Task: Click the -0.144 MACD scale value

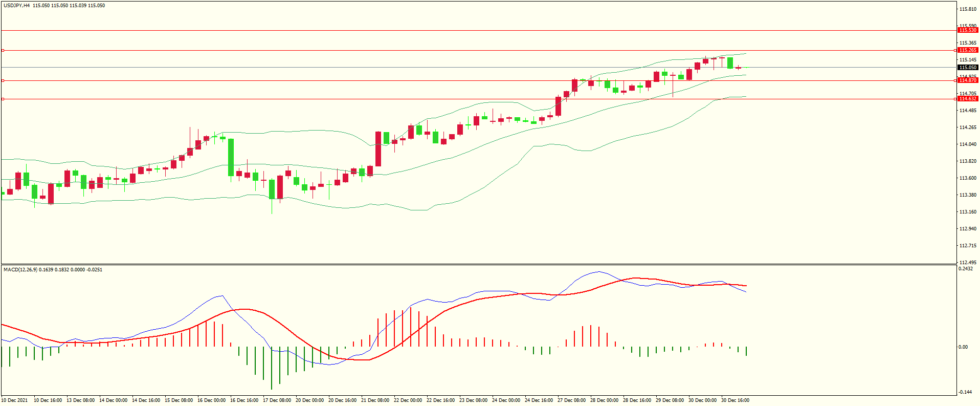Action: click(966, 392)
